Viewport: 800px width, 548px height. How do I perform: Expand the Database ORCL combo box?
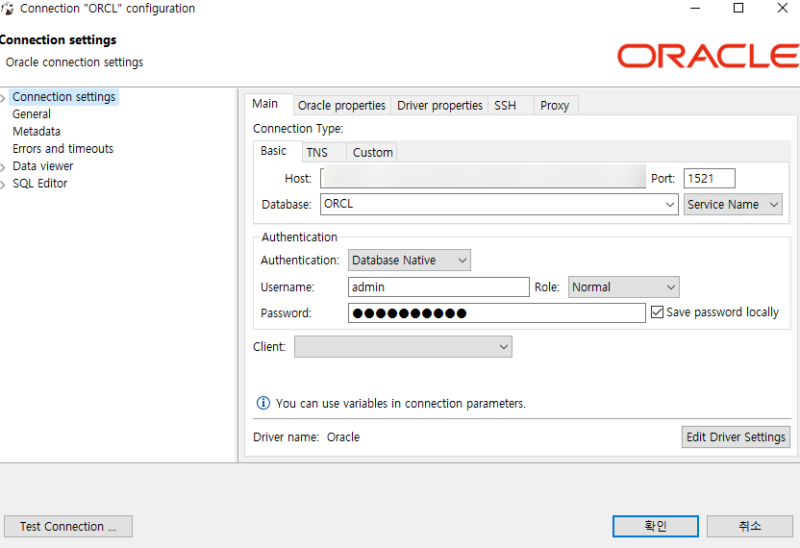tap(670, 204)
